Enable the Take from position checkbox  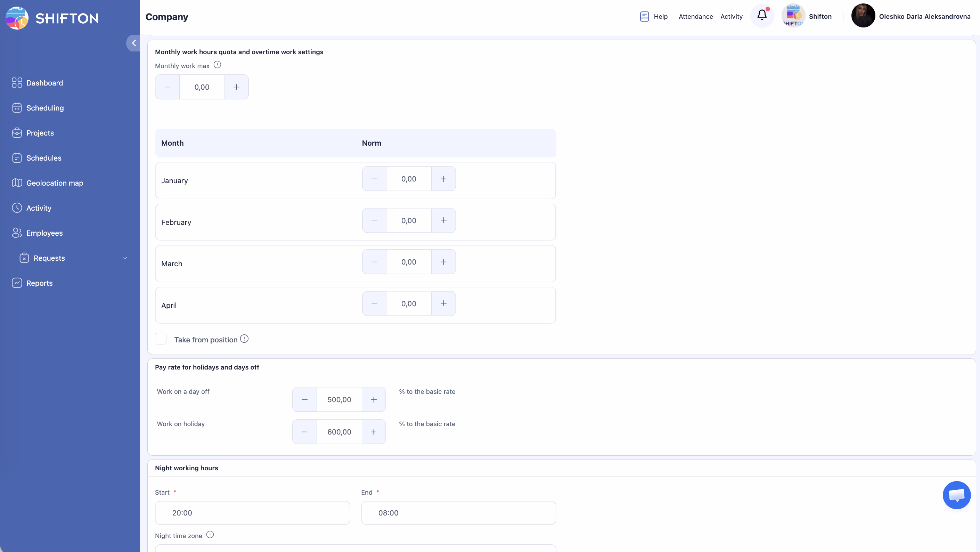161,339
